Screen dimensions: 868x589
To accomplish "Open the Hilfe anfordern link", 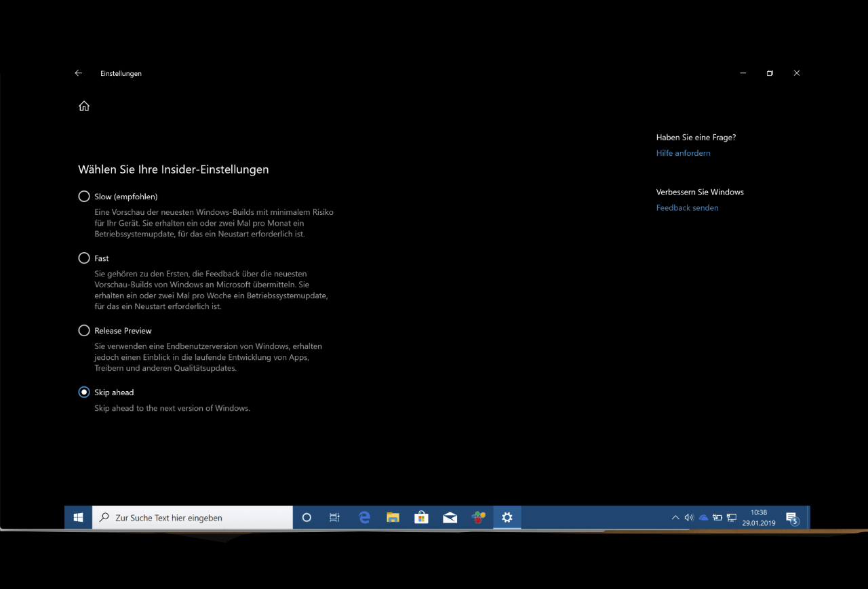I will [x=683, y=153].
